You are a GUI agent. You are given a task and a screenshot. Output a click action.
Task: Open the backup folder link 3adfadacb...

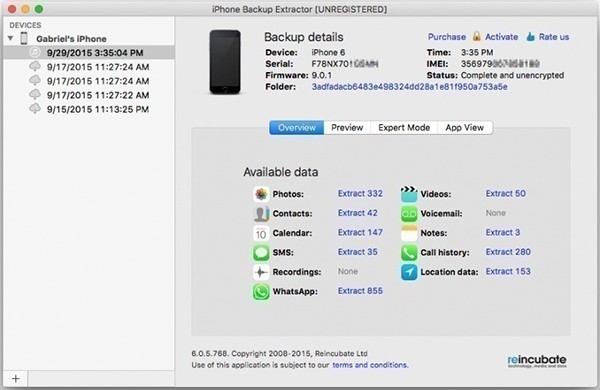pyautogui.click(x=409, y=87)
